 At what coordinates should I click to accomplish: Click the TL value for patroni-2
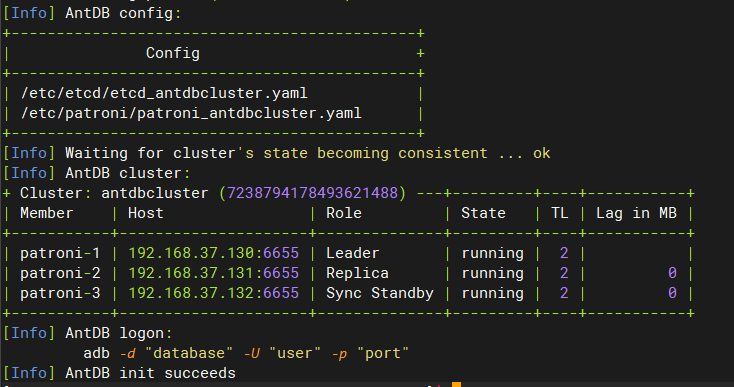pyautogui.click(x=564, y=273)
